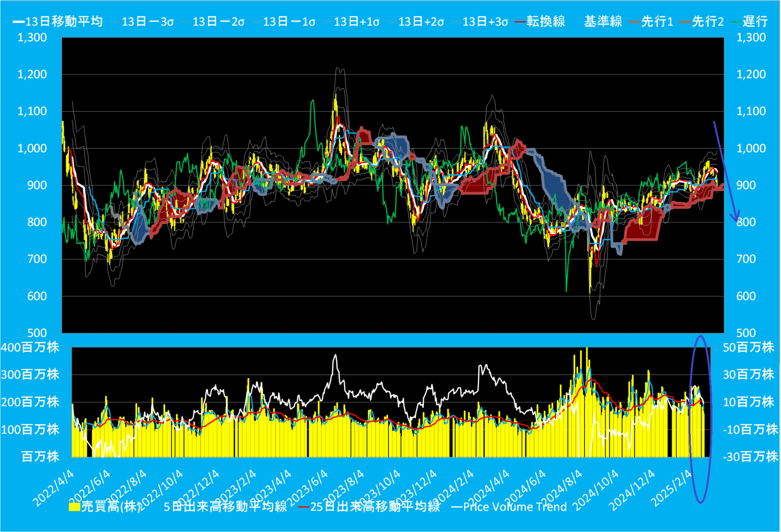Click the 2024/8/4 date axis label
This screenshot has height=532, width=781.
click(x=561, y=489)
